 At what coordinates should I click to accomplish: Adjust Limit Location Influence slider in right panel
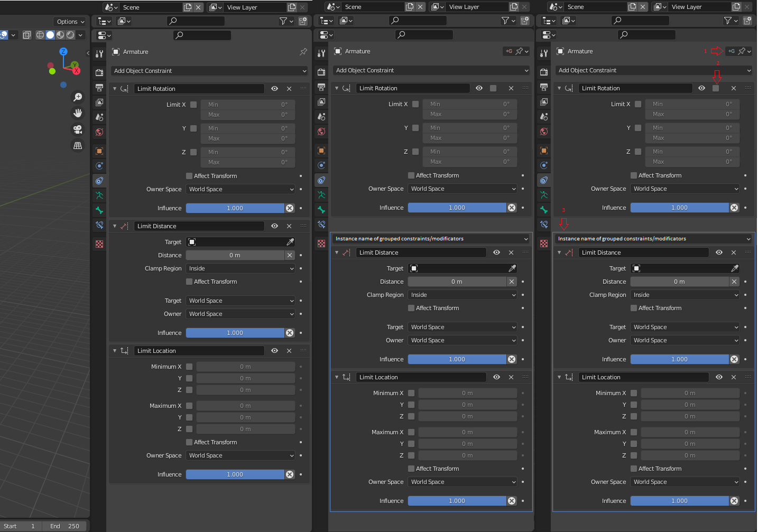[680, 501]
